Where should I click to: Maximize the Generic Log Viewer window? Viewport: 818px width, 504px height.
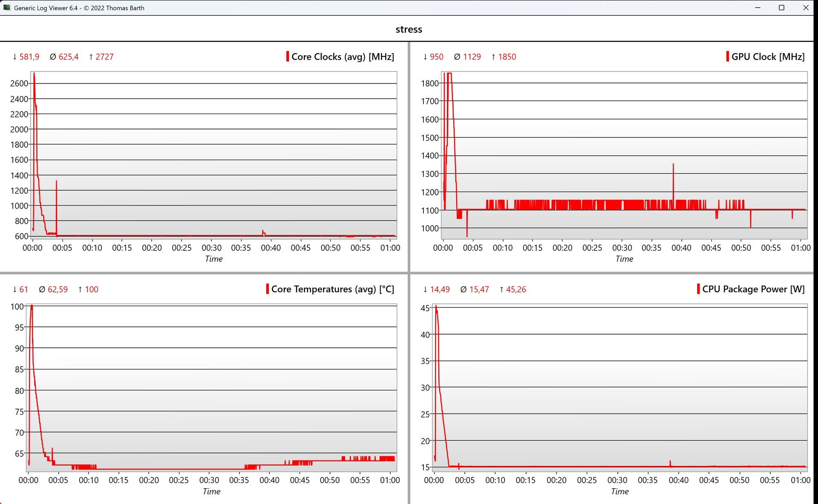[x=781, y=8]
